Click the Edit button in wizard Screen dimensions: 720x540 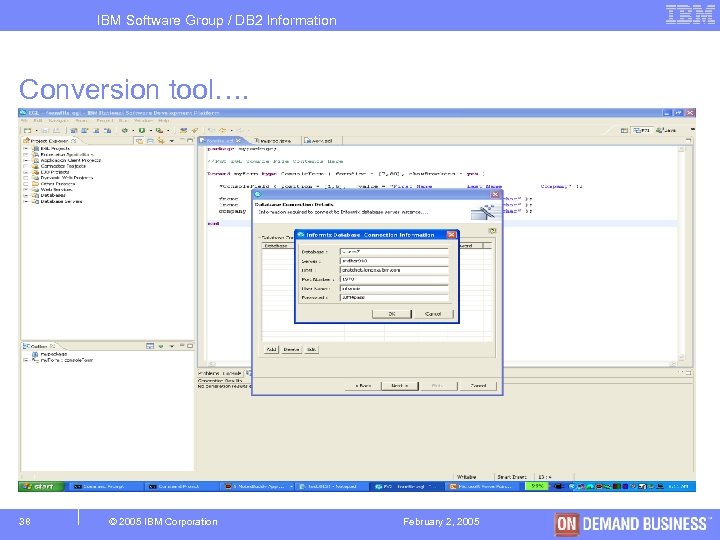click(311, 349)
